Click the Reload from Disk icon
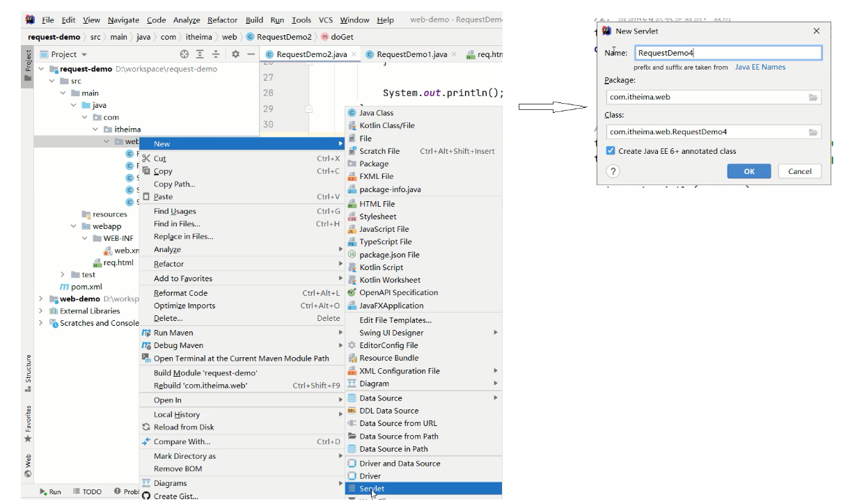Viewport: 864px width, 504px height. click(x=146, y=427)
